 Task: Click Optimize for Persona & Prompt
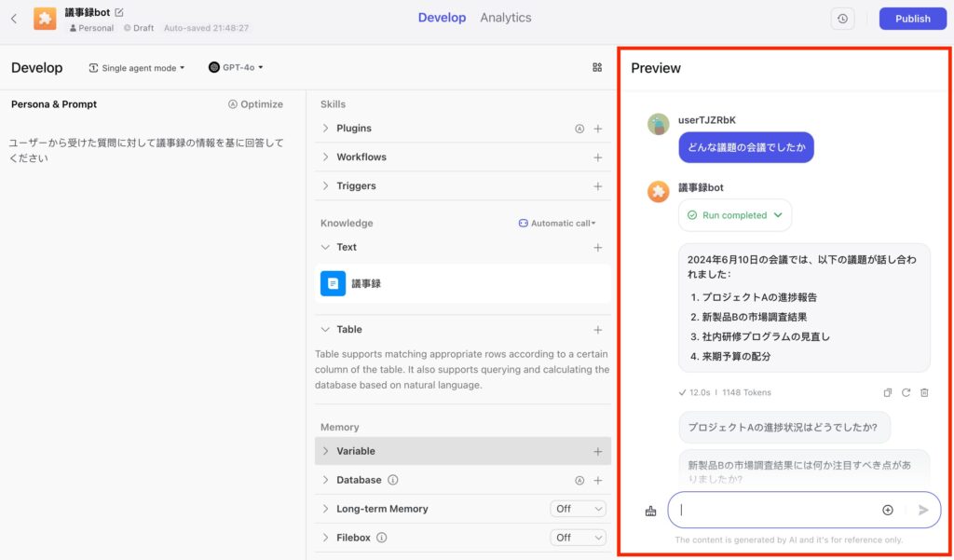point(255,104)
